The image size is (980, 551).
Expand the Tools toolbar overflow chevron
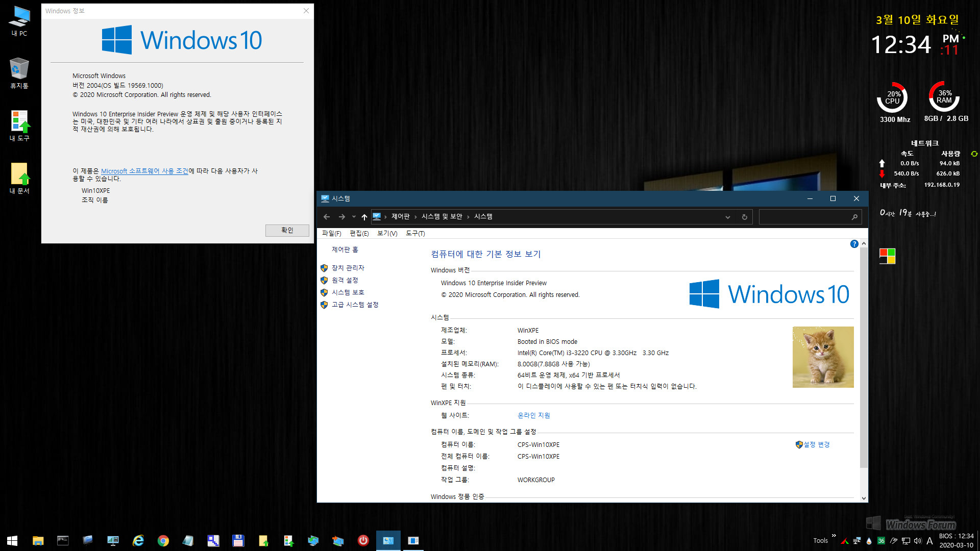pyautogui.click(x=834, y=536)
